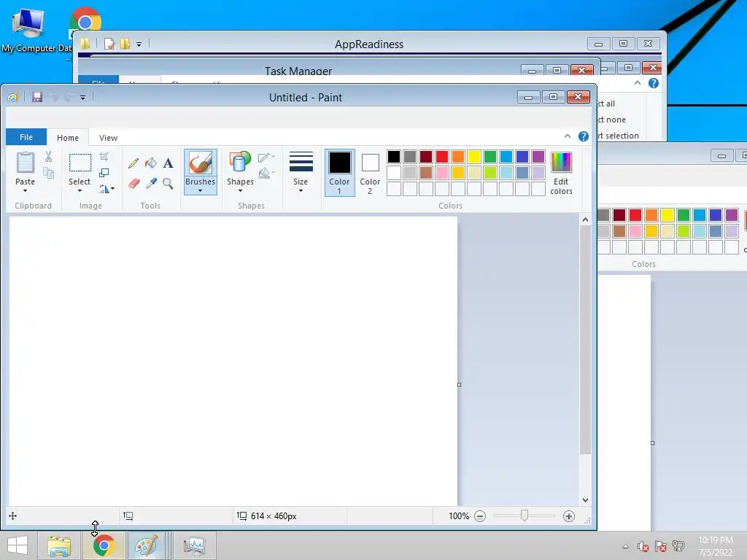Select the Eraser tool

pos(134,183)
